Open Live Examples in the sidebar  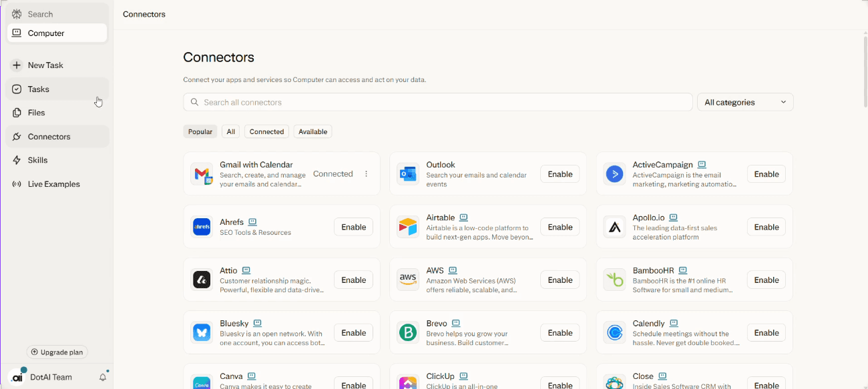coord(57,184)
